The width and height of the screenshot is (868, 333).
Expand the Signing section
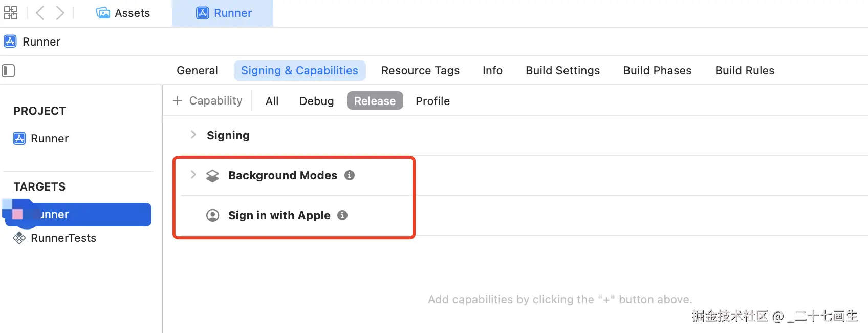193,135
